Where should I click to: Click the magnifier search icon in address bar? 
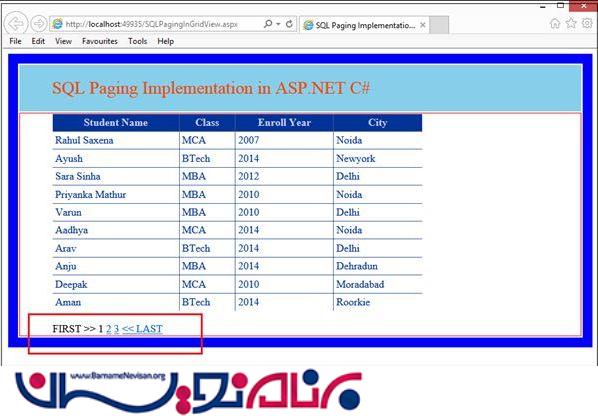[x=268, y=24]
